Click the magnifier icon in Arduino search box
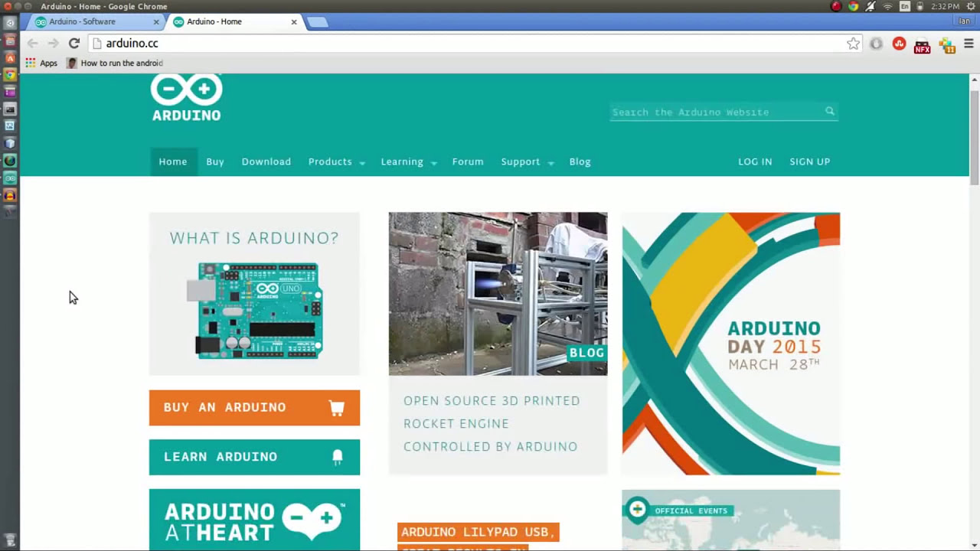This screenshot has width=980, height=551. point(829,112)
